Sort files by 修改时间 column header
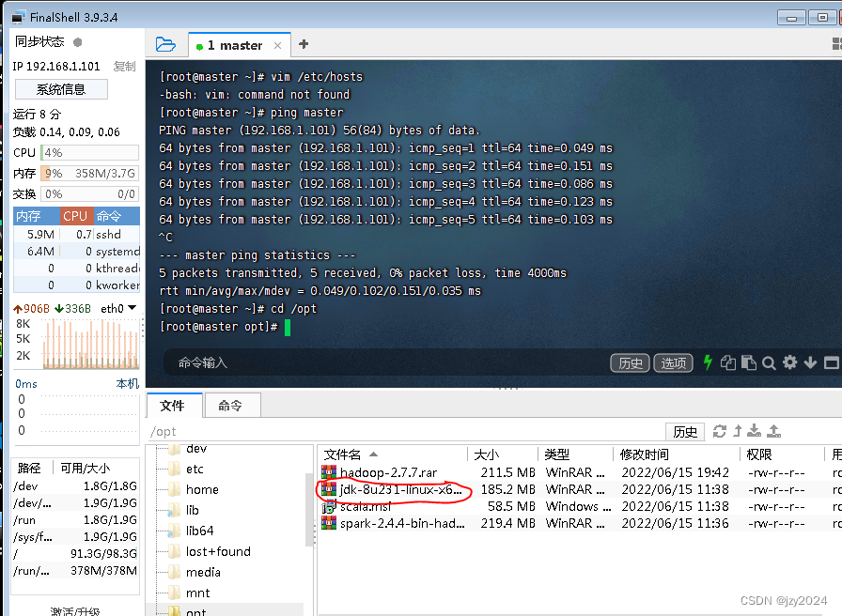 676,454
